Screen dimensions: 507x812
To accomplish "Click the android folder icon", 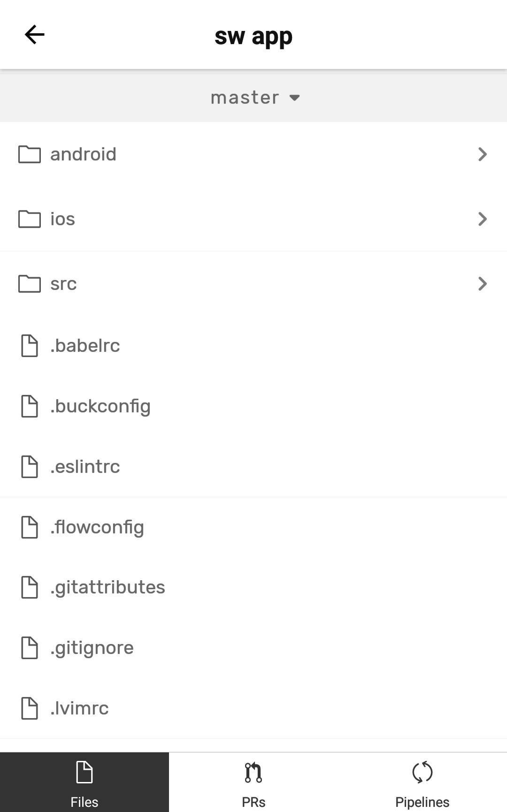I will click(29, 154).
